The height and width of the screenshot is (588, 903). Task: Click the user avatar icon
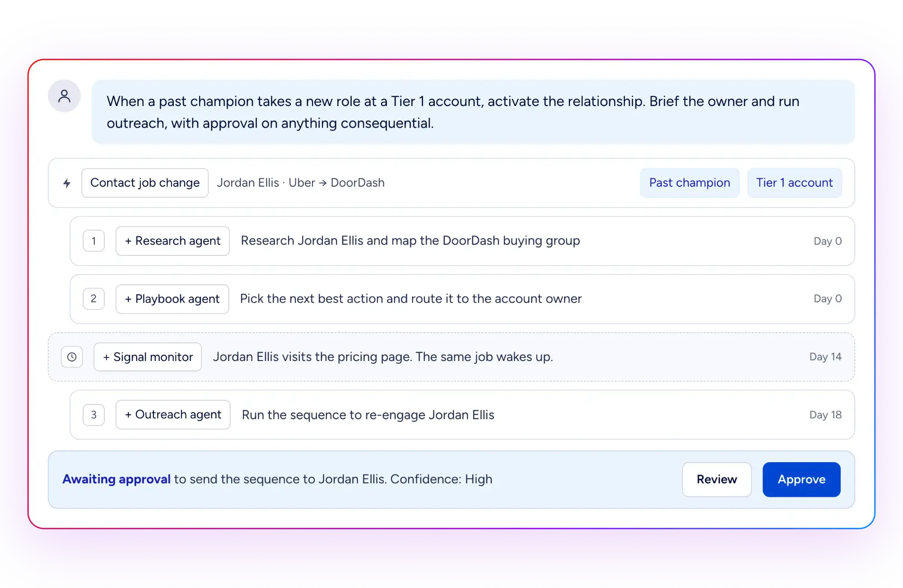click(x=64, y=96)
